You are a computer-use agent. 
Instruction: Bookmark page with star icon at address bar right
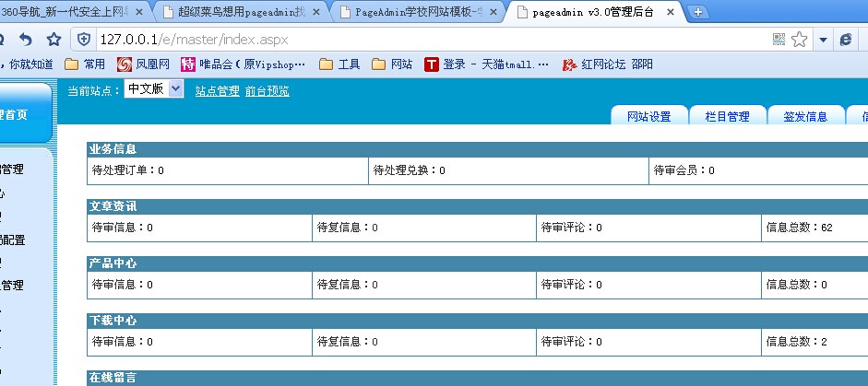[x=799, y=39]
